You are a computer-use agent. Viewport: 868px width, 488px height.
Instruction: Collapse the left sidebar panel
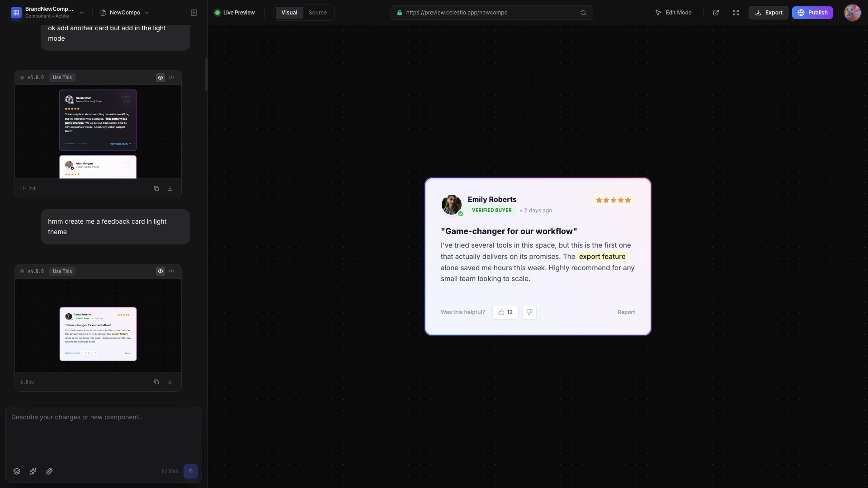click(194, 13)
